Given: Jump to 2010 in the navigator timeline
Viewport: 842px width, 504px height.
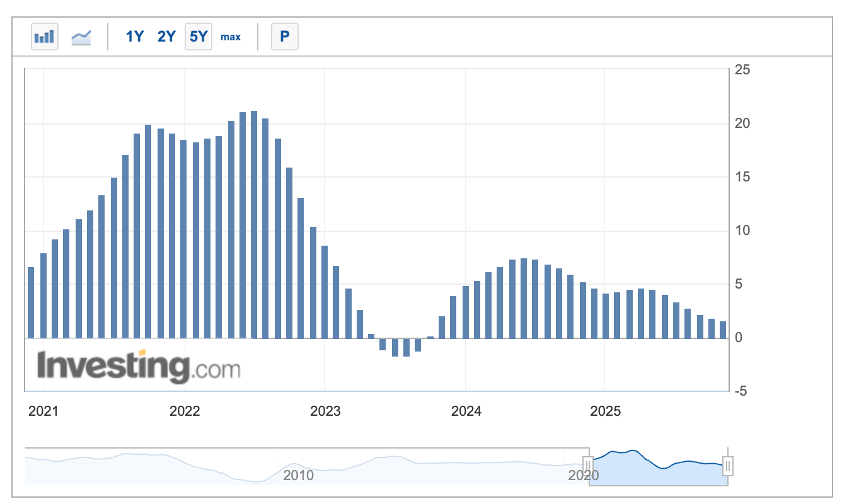Looking at the screenshot, I should (x=298, y=474).
